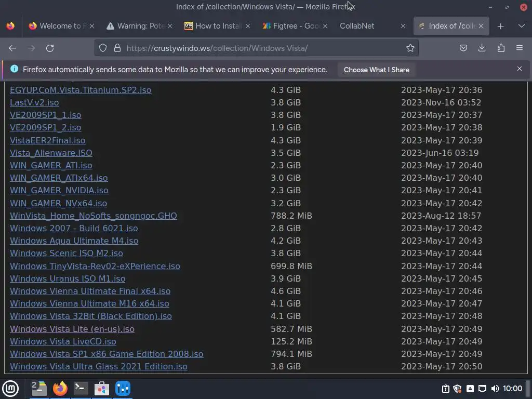
Task: Dismiss the Mozilla data notification bar
Action: point(520,69)
